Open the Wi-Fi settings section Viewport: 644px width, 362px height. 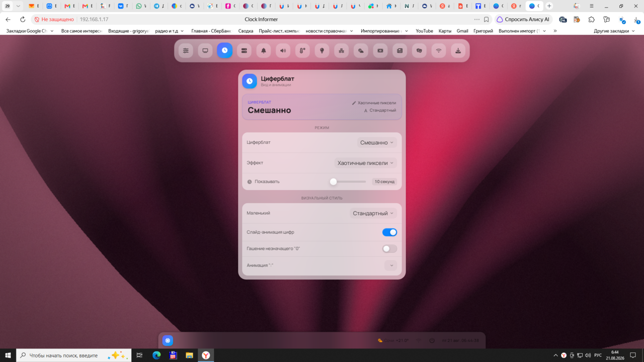439,51
